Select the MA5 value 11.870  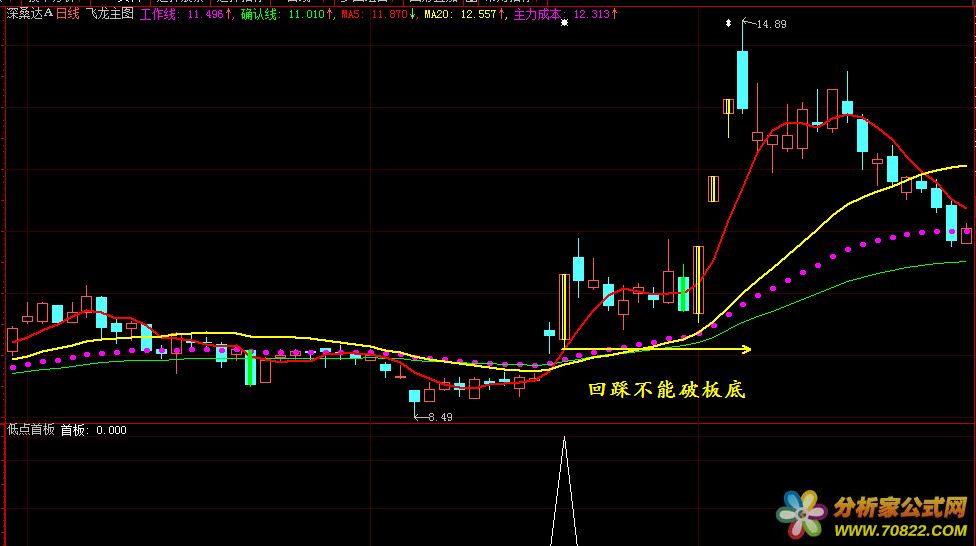click(390, 14)
